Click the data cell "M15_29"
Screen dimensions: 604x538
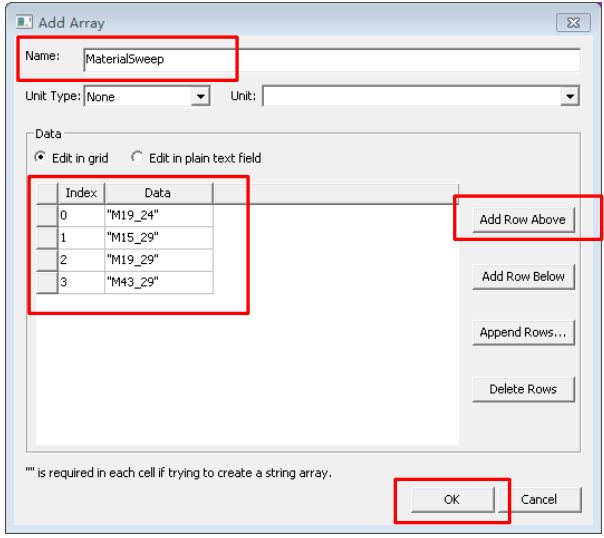[x=159, y=238]
